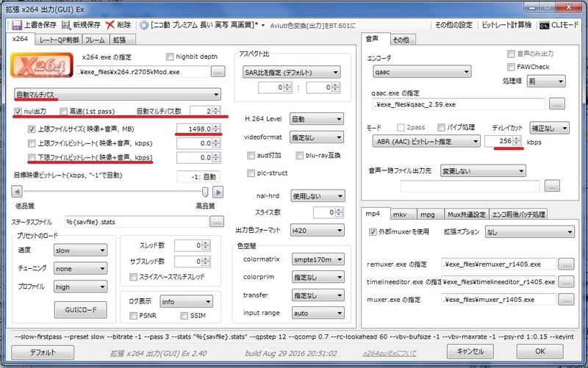Click the デフォルト button
Image resolution: width=588 pixels, height=368 pixels.
click(x=43, y=353)
